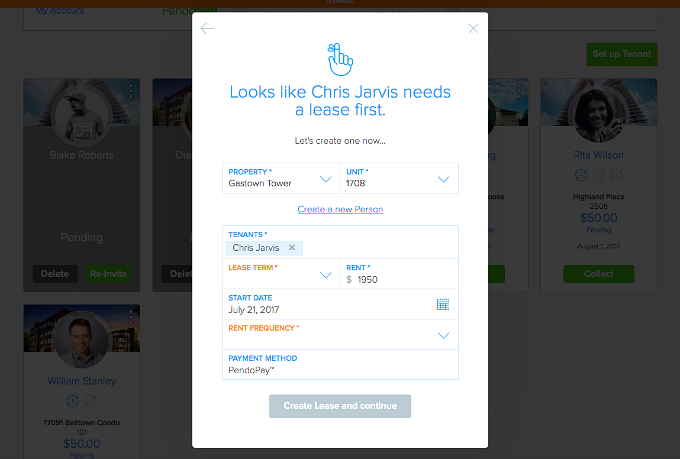Image resolution: width=680 pixels, height=459 pixels.
Task: Open options menu on Blake Roberts card
Action: pos(131,91)
